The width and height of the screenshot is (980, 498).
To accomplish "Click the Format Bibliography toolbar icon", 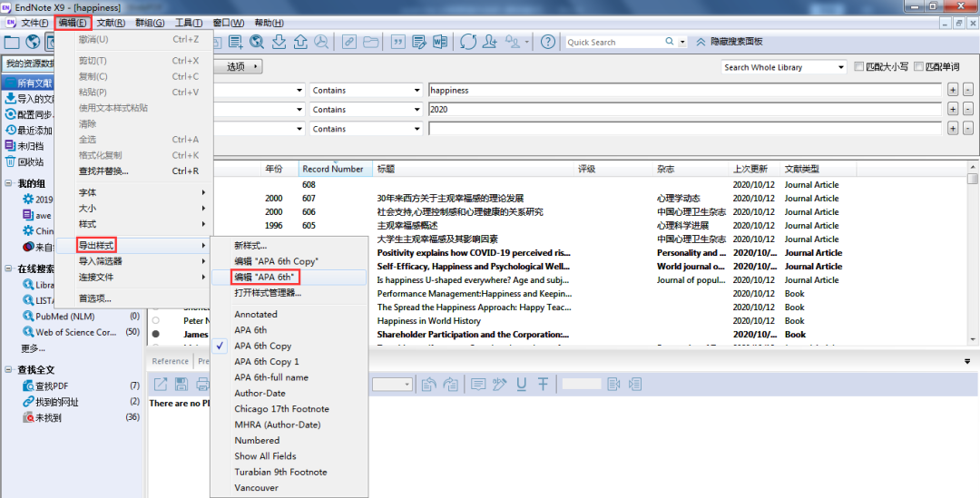I will pyautogui.click(x=418, y=42).
